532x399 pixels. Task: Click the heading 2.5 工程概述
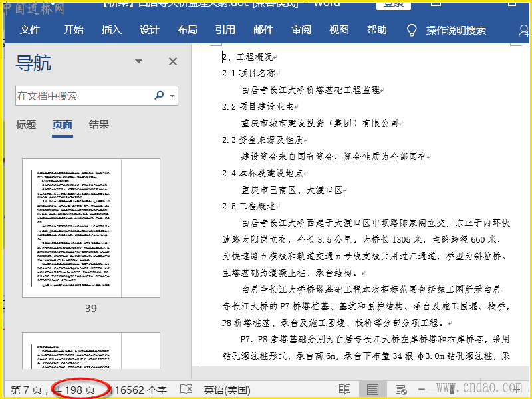(x=248, y=206)
